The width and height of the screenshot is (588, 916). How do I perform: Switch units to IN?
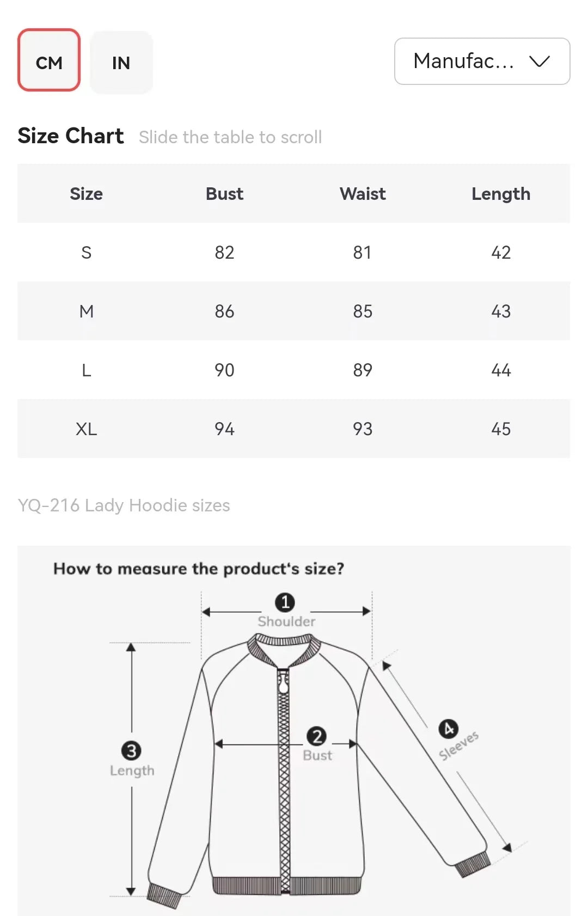coord(121,63)
